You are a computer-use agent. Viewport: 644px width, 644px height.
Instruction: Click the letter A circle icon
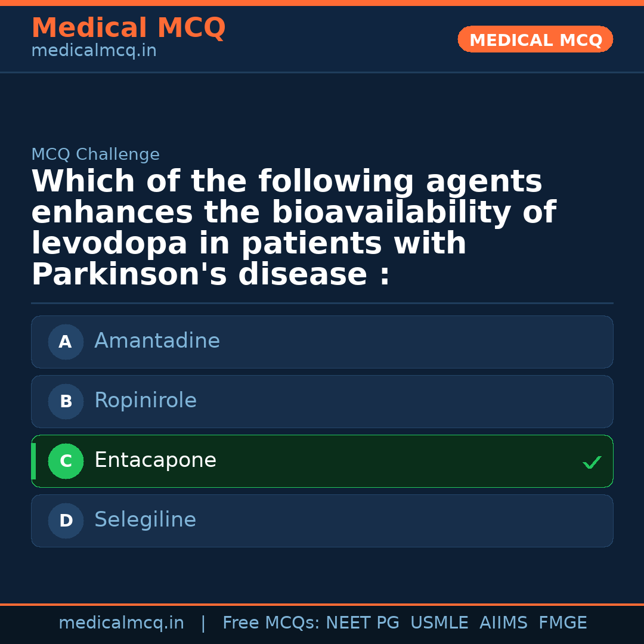click(66, 342)
